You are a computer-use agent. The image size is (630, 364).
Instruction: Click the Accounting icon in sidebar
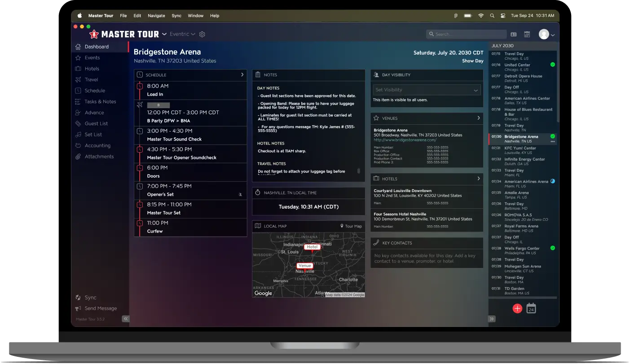pos(78,145)
